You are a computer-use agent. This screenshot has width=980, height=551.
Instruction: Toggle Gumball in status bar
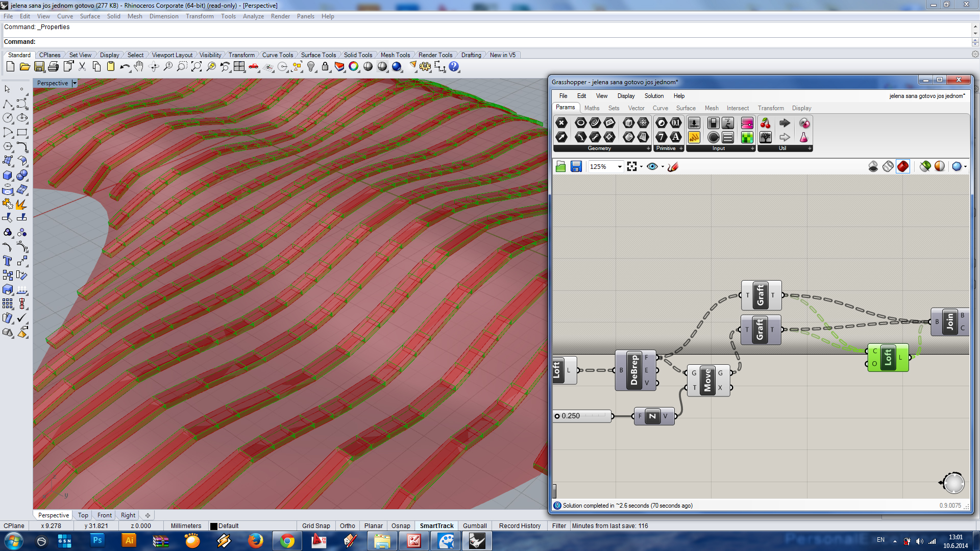tap(475, 526)
